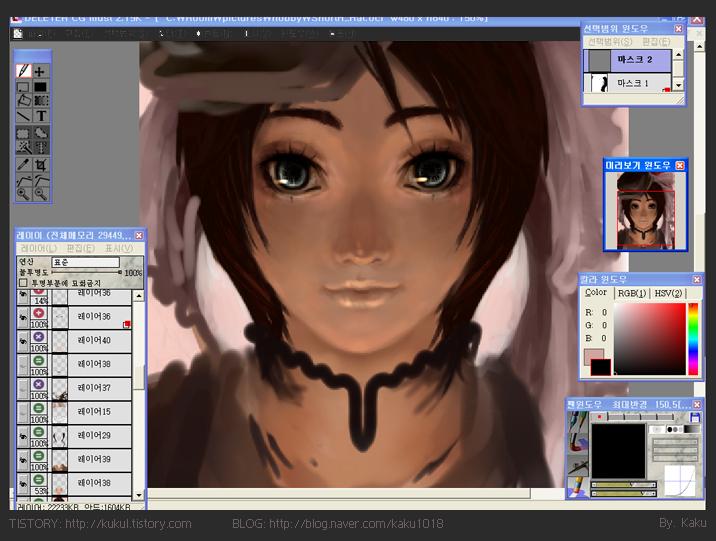Screen dimensions: 716x541
Task: Switch to the RGB(1) tab
Action: tap(632, 293)
